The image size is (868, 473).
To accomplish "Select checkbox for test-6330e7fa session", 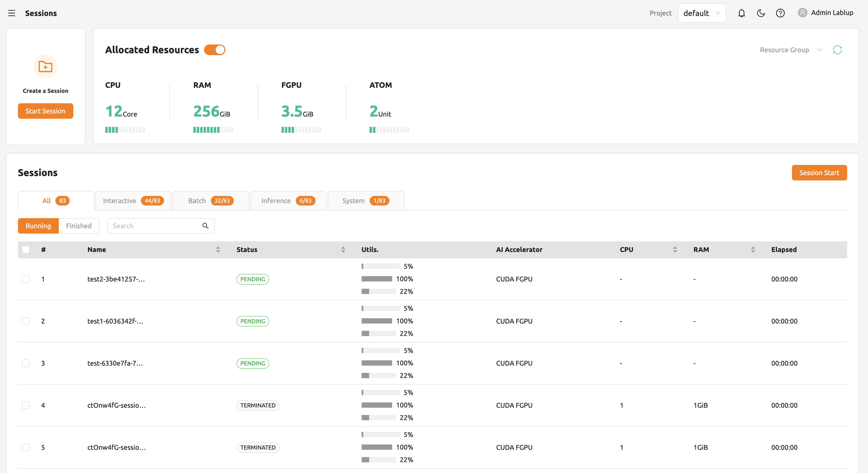I will 26,363.
